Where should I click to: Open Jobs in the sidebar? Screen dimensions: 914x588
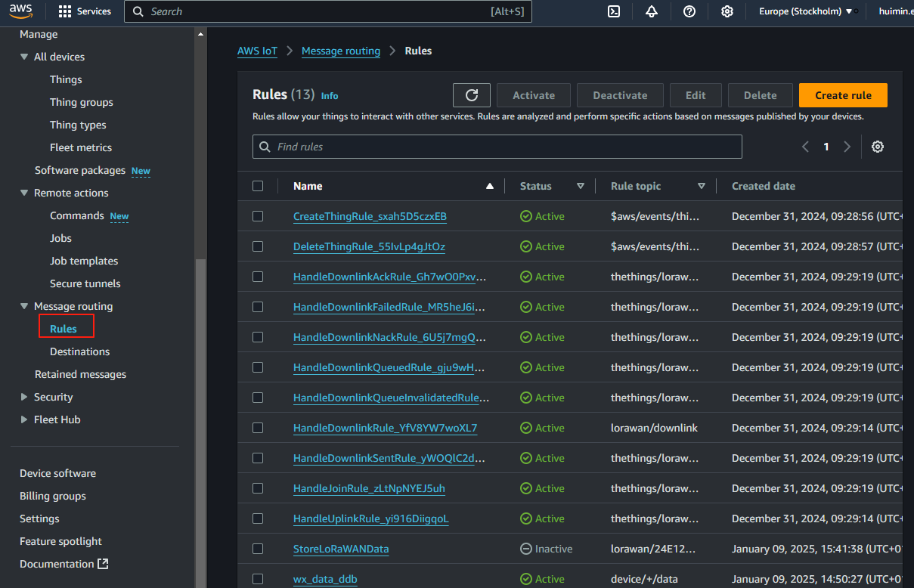(x=60, y=238)
